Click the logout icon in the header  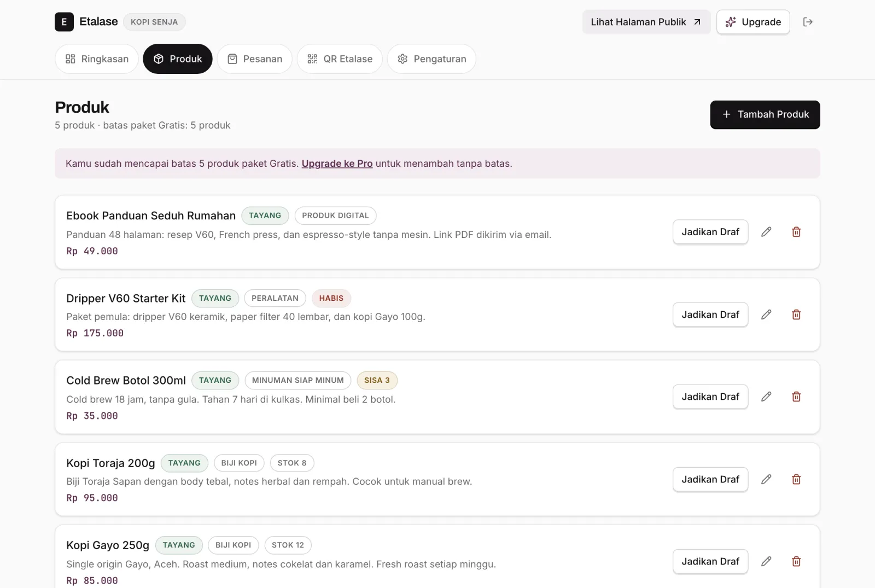click(808, 22)
